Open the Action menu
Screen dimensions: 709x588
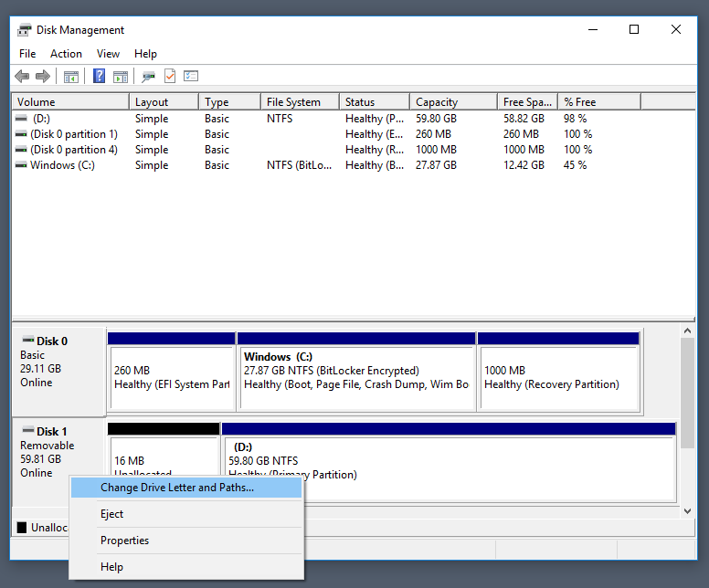tap(66, 54)
